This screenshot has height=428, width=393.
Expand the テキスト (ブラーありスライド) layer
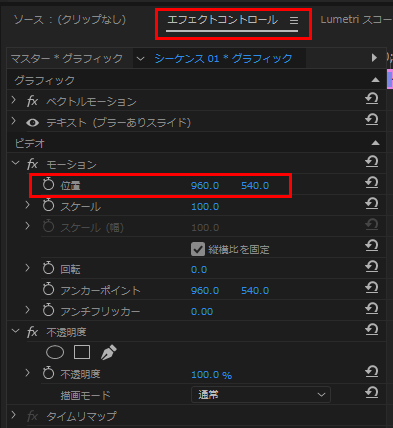(14, 121)
